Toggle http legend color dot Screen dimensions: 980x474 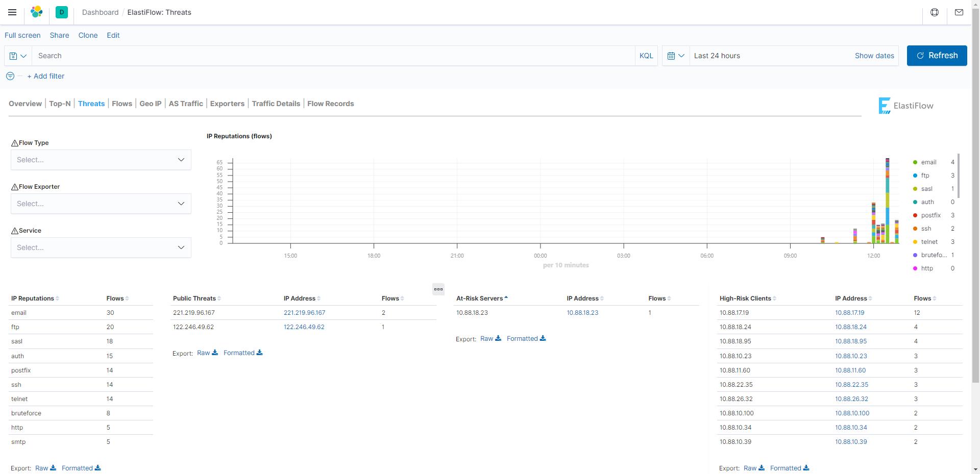click(915, 268)
